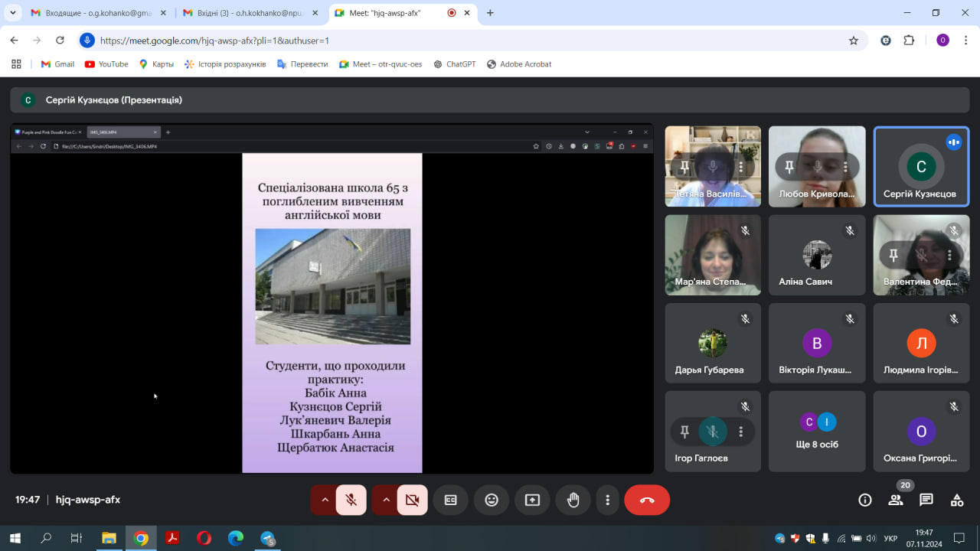980x551 pixels.
Task: Toggle the camera off button
Action: [x=413, y=500]
